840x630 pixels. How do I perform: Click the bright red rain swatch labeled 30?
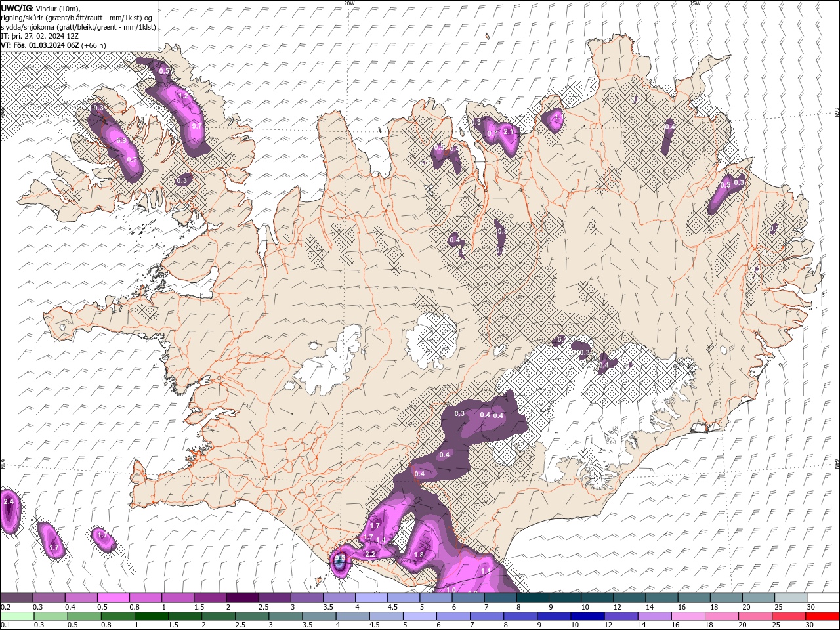[822, 616]
